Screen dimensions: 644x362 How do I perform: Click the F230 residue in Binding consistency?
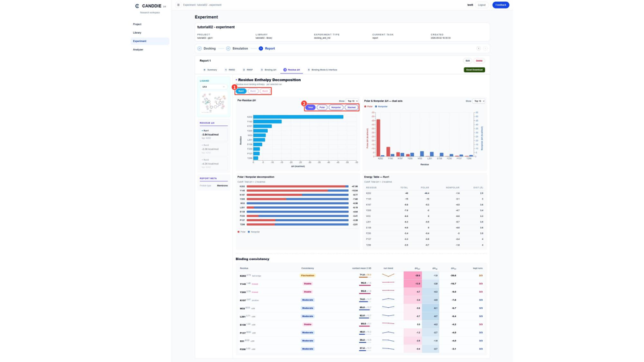[243, 350]
